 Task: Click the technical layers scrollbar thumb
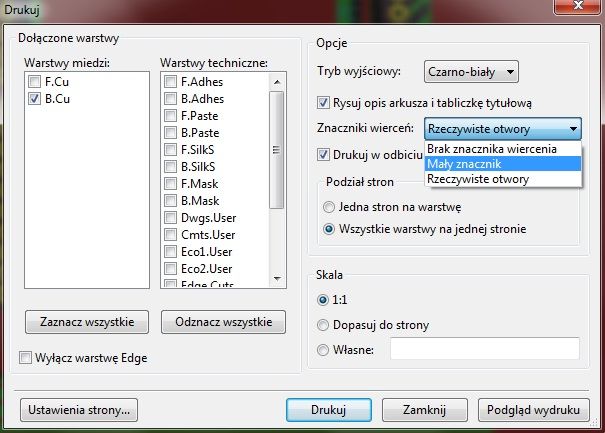point(277,150)
